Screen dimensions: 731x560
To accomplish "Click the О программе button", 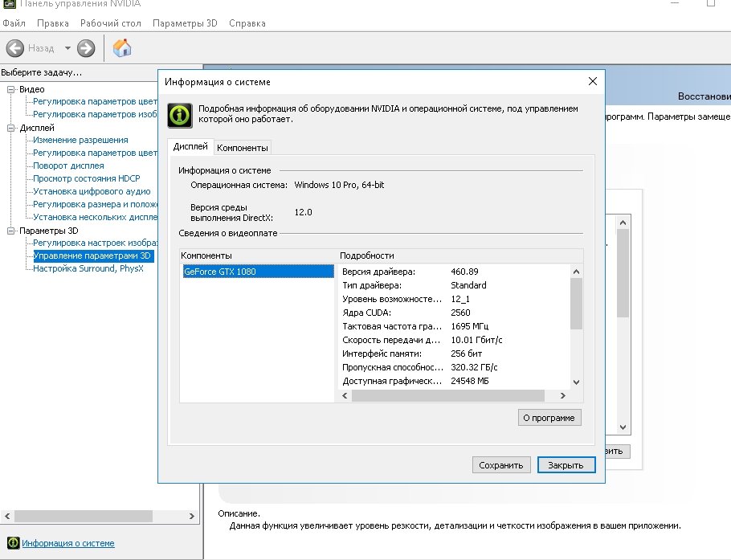I will tap(549, 418).
